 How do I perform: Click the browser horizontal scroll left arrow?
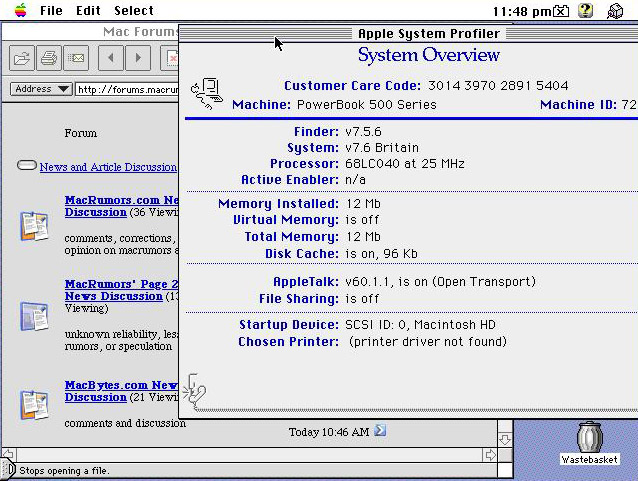pos(8,455)
